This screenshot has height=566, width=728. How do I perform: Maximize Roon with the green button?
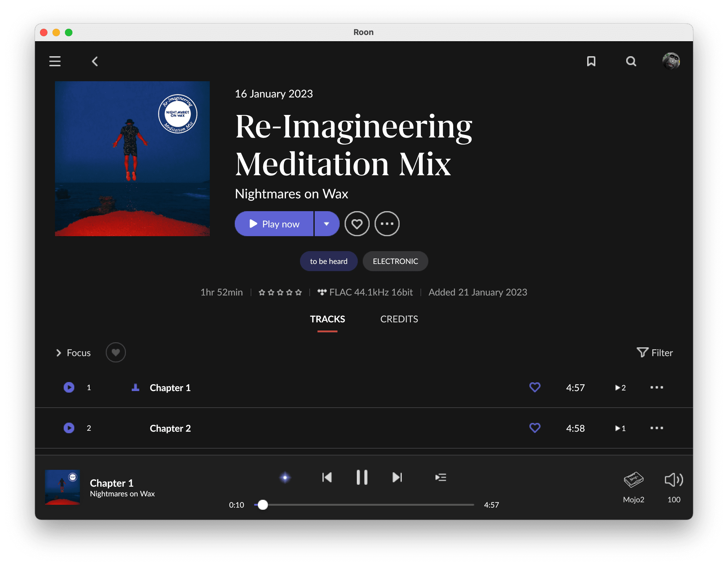(69, 32)
